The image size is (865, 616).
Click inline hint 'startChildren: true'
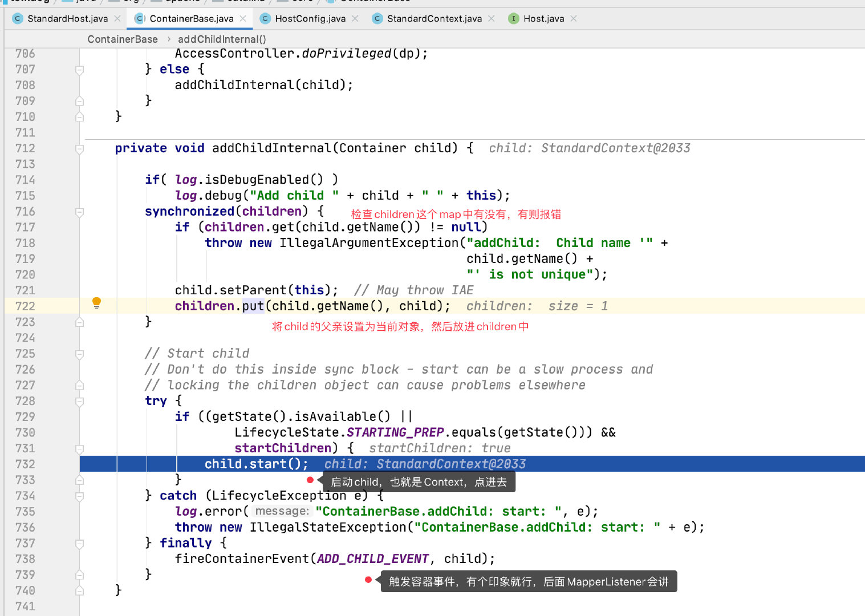[x=440, y=448]
